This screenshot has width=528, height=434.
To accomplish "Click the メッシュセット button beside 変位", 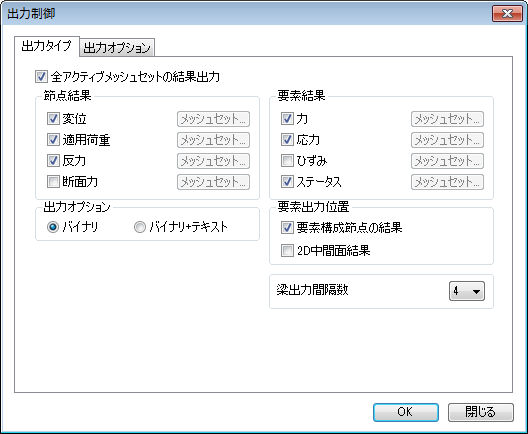I will tap(213, 119).
